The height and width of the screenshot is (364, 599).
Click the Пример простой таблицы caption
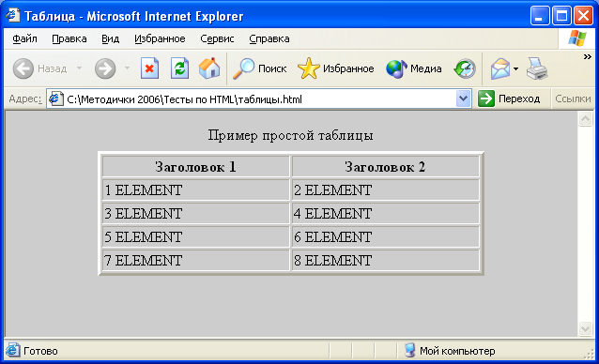(290, 135)
